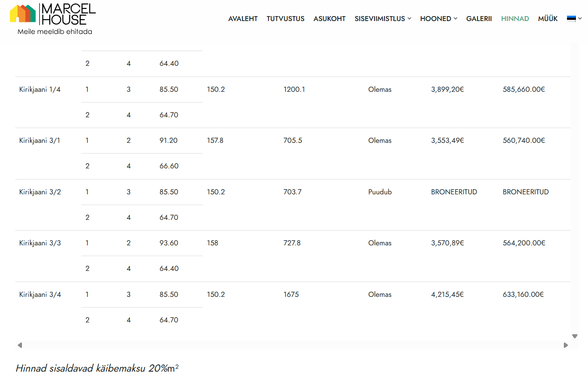Click the "Meile meeldib ehitada" tagline
This screenshot has height=377, width=588.
click(55, 32)
